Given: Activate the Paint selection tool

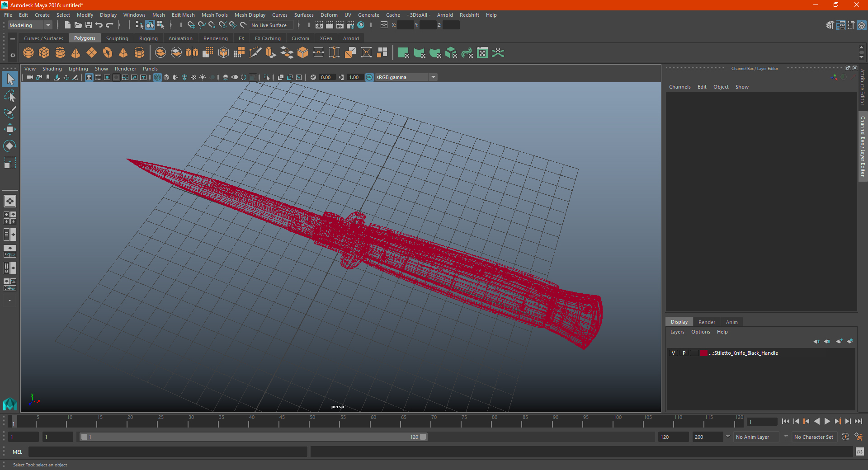Looking at the screenshot, I should pyautogui.click(x=10, y=113).
